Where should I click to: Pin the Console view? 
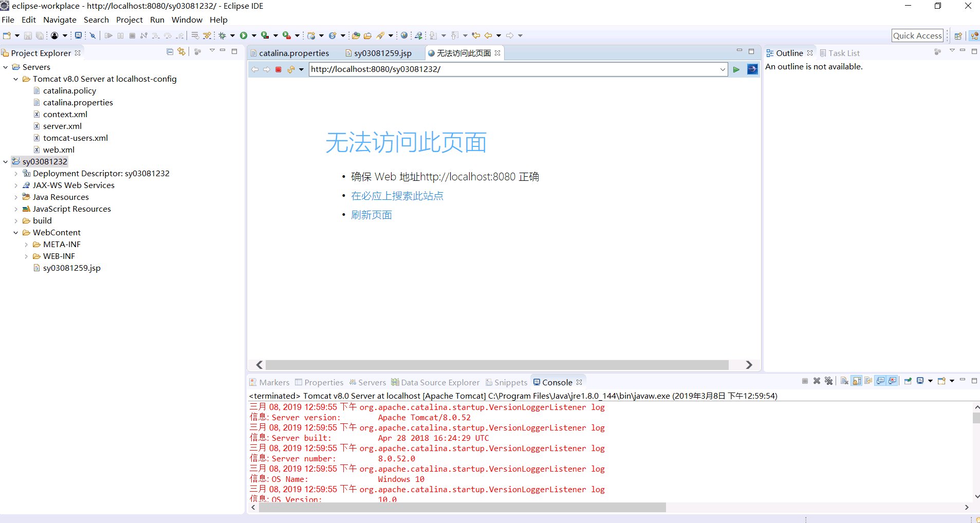[x=908, y=381]
